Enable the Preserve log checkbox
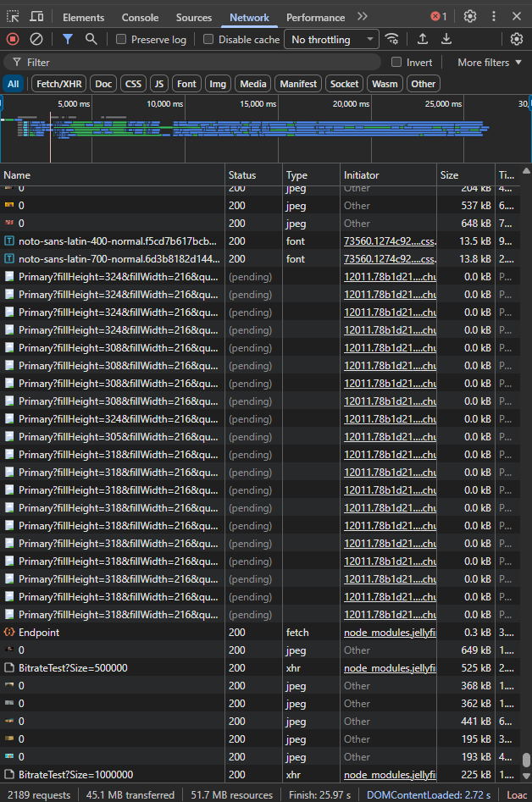The image size is (532, 802). (121, 40)
